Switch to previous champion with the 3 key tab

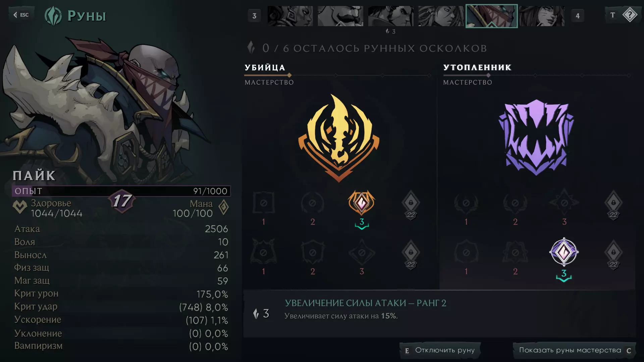tap(254, 16)
